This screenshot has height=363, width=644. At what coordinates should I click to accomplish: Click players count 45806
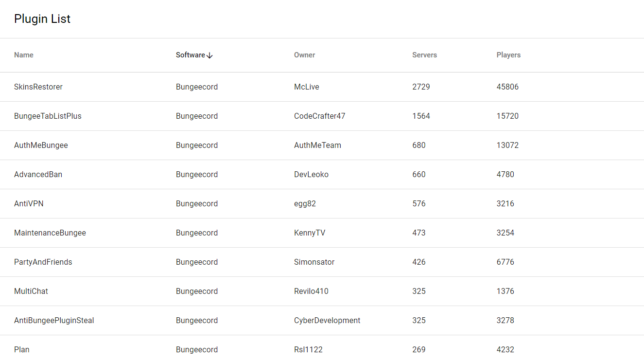tap(507, 87)
